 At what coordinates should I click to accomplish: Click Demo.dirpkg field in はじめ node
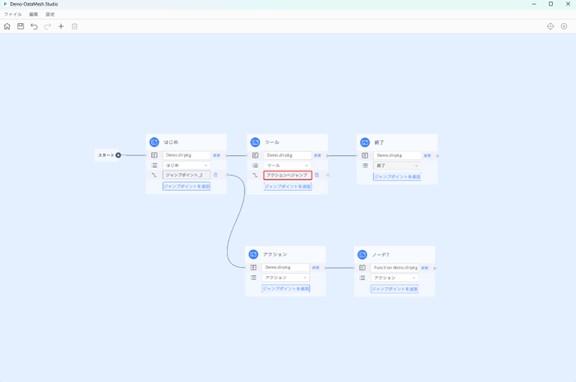[x=186, y=155]
